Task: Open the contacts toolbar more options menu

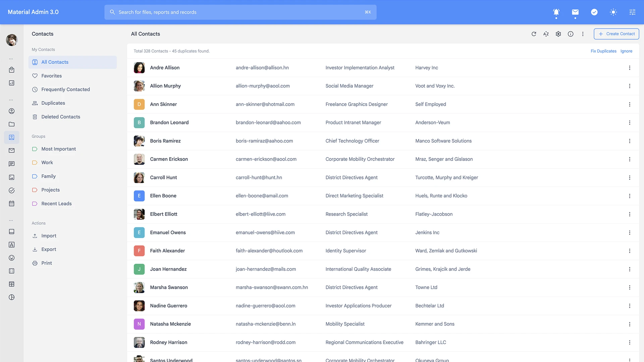Action: click(583, 34)
